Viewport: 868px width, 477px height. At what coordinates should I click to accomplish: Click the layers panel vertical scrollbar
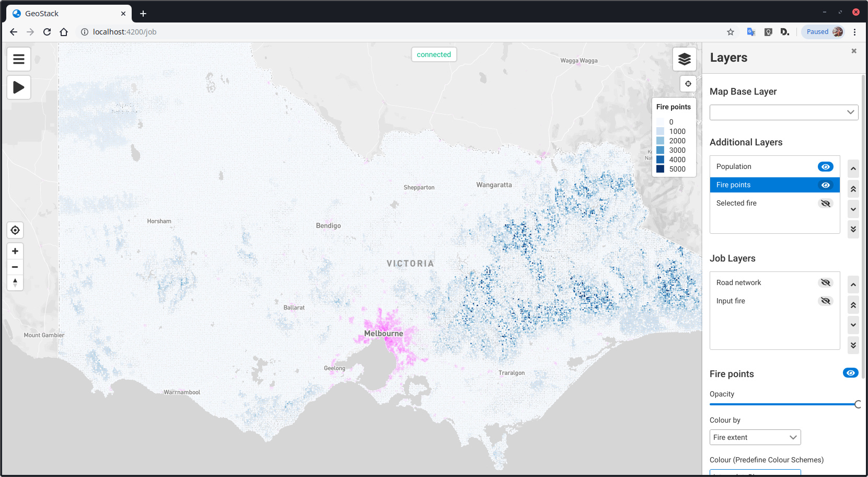[x=863, y=226]
